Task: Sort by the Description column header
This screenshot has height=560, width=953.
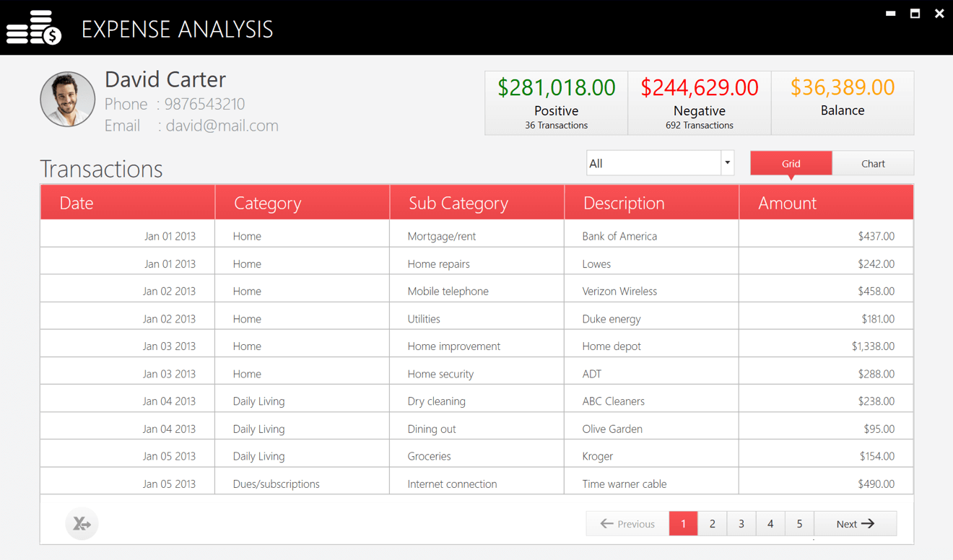Action: pyautogui.click(x=652, y=203)
